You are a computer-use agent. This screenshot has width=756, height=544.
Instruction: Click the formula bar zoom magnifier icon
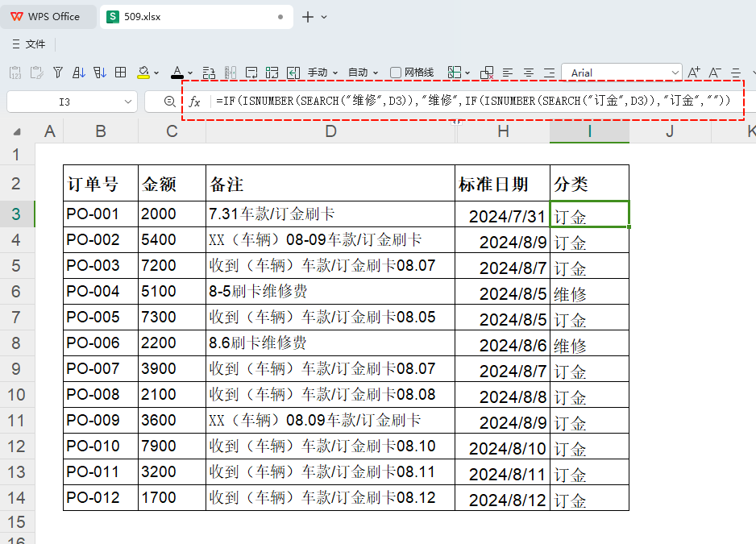[169, 102]
